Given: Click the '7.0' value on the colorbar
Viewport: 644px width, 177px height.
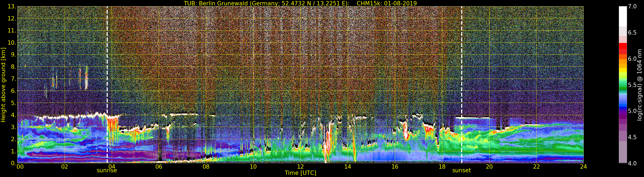Looking at the screenshot, I should (x=632, y=6).
